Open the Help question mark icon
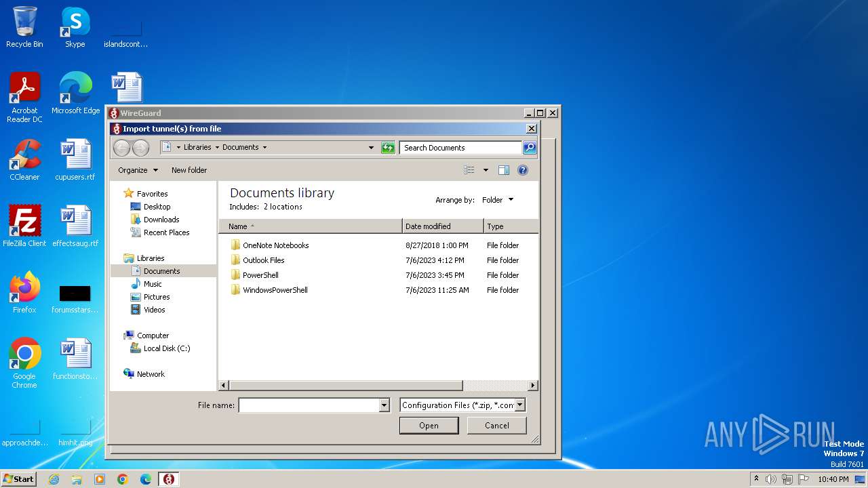868x488 pixels. [523, 170]
